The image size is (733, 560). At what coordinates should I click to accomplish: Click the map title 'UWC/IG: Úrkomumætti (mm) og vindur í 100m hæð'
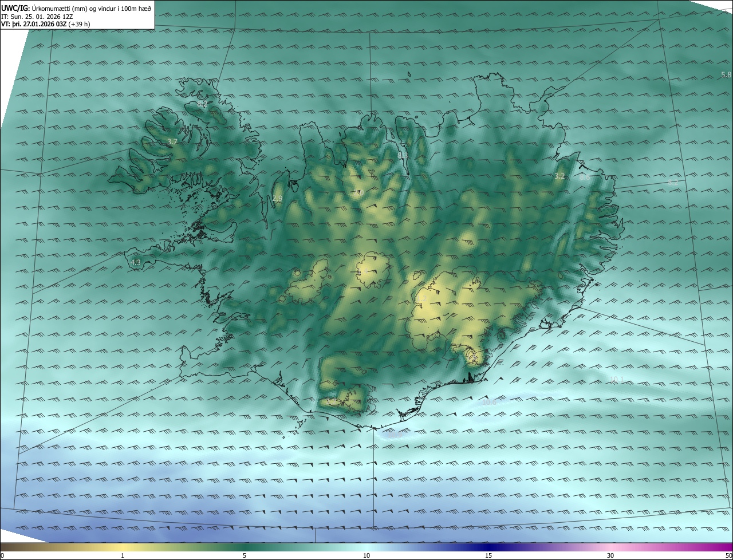(76, 8)
